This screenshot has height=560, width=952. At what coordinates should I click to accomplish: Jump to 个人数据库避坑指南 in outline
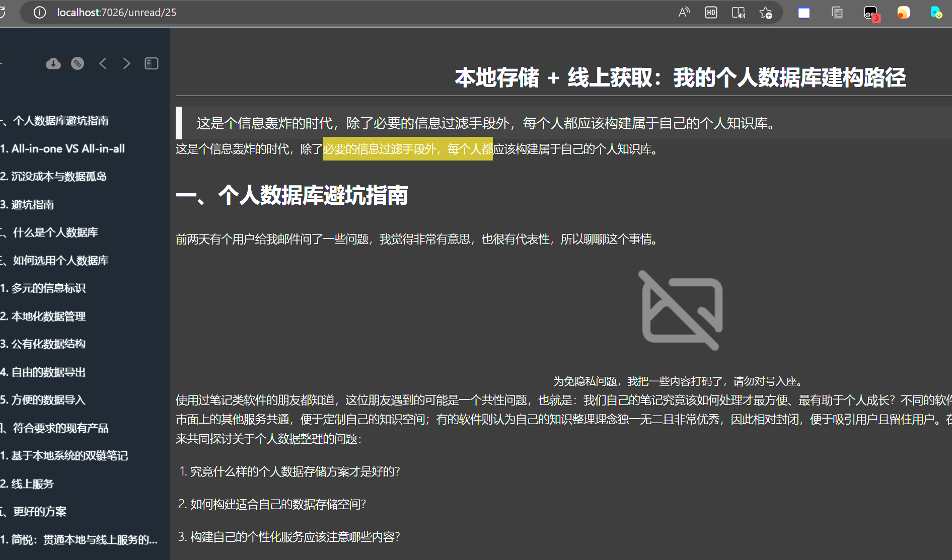55,121
